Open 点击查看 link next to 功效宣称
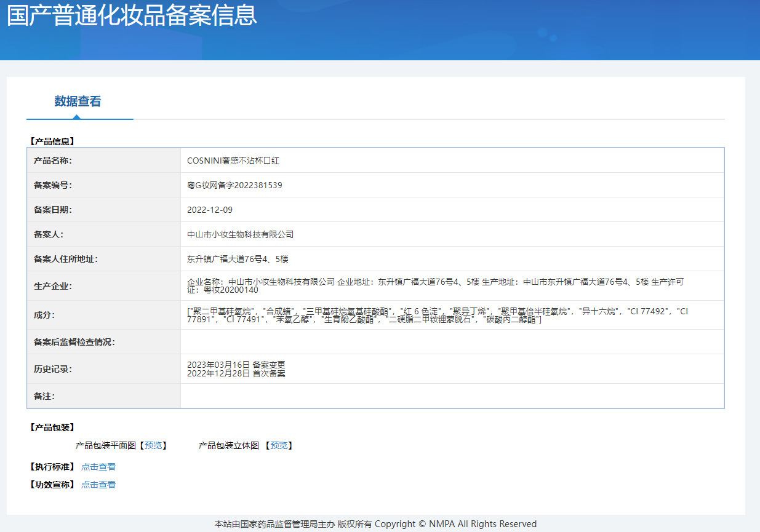 click(98, 485)
